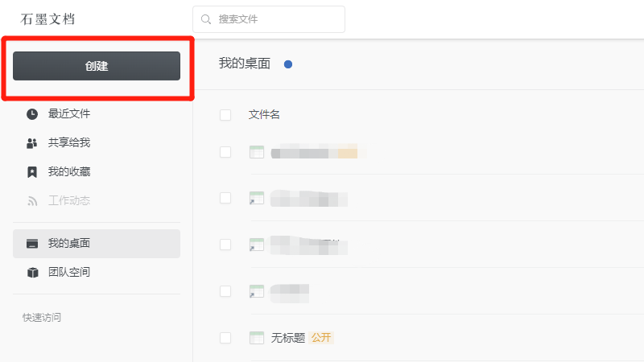
Task: Click the 文件名 column header
Action: 264,115
